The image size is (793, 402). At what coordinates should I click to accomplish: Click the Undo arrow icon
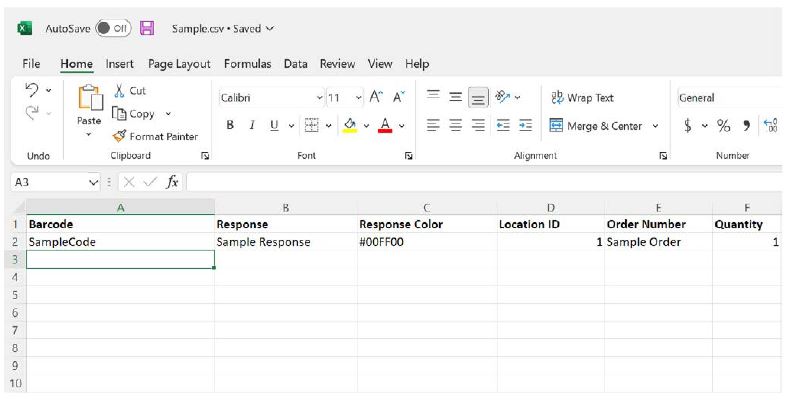pyautogui.click(x=32, y=91)
